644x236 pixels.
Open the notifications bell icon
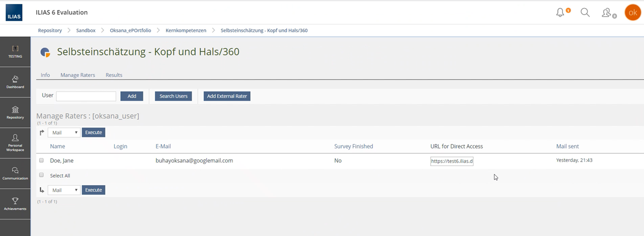pyautogui.click(x=560, y=13)
